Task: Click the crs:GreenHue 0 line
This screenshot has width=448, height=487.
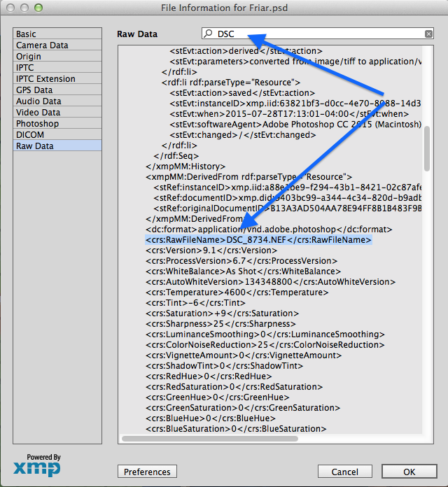Action: pos(218,397)
